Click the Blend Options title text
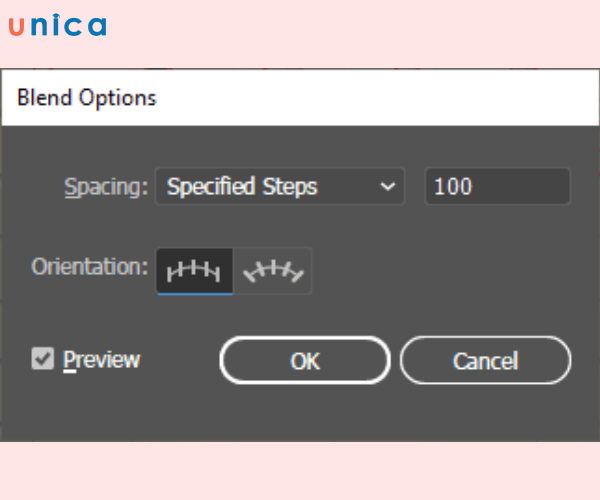The height and width of the screenshot is (500, 600). click(x=87, y=97)
